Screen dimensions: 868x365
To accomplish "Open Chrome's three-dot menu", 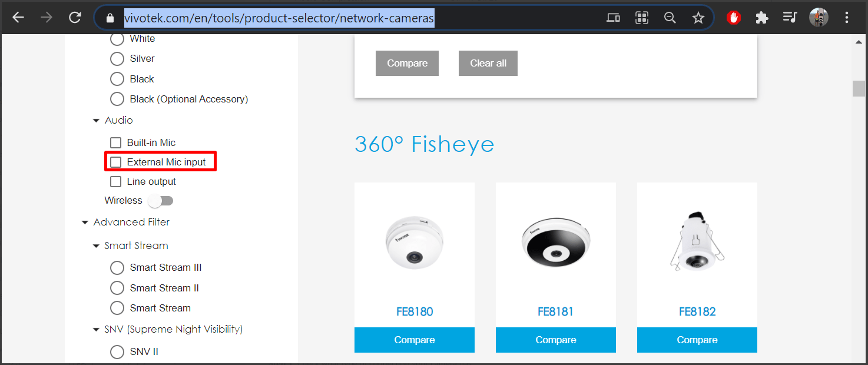I will [x=847, y=17].
